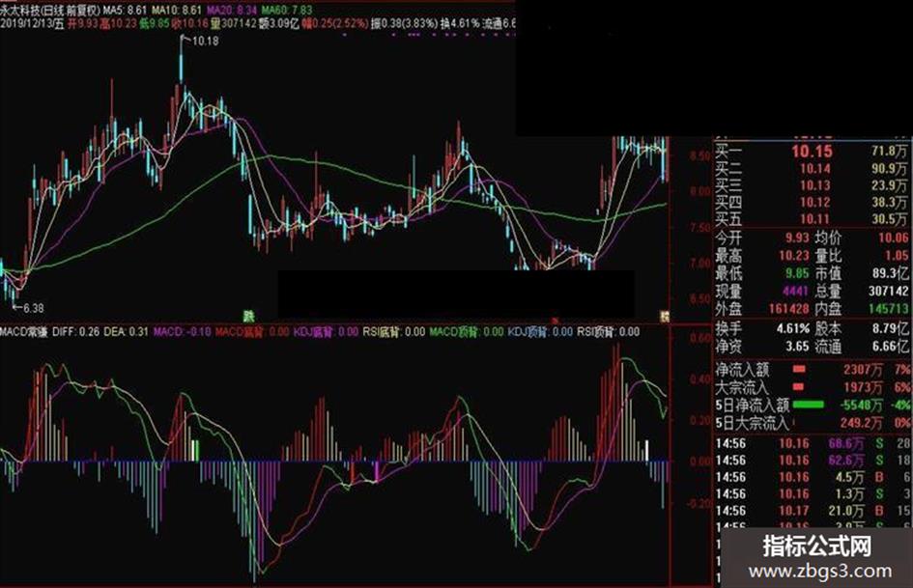This screenshot has height=588, width=913.
Task: Select the 14:56 trade with 68.6万 volume
Action: click(813, 443)
